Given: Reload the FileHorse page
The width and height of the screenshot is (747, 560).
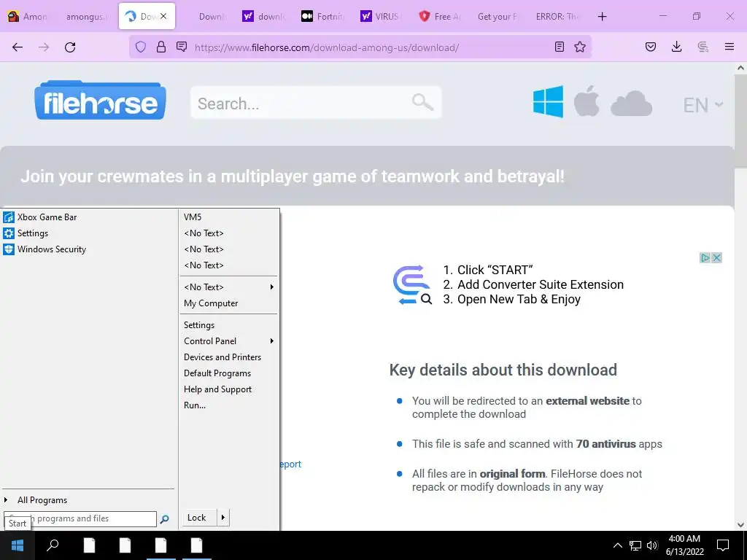Looking at the screenshot, I should point(70,47).
